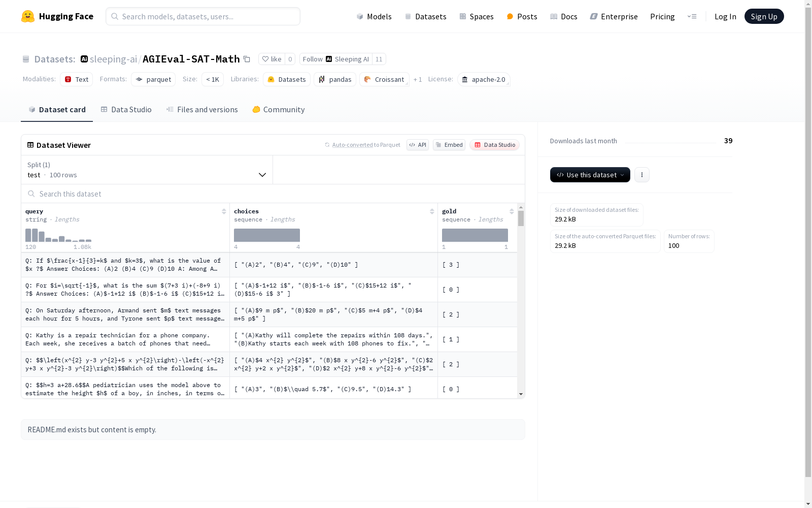
Task: Open the Datasets navigation item
Action: pos(425,16)
